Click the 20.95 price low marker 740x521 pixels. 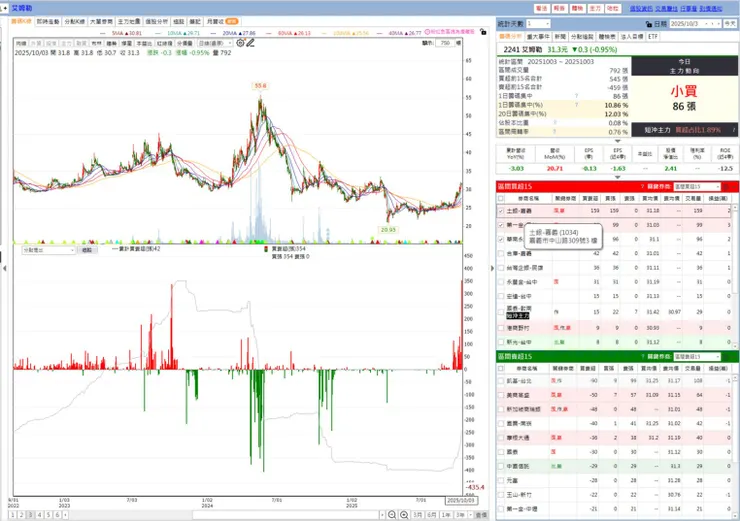388,230
